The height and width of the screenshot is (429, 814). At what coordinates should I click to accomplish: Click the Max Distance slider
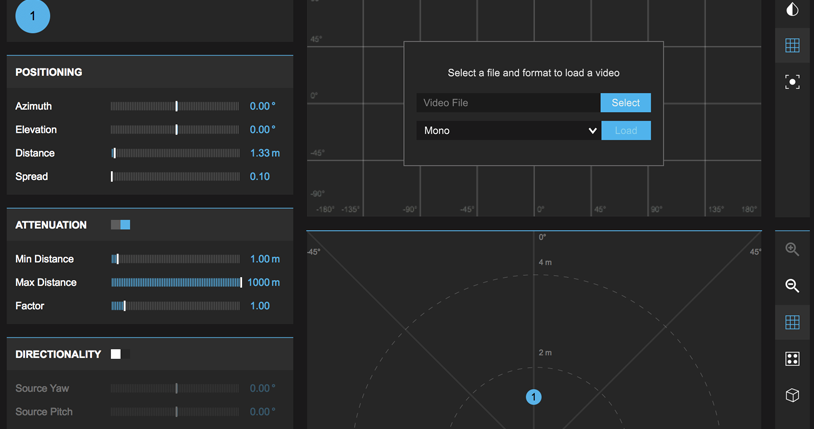176,283
